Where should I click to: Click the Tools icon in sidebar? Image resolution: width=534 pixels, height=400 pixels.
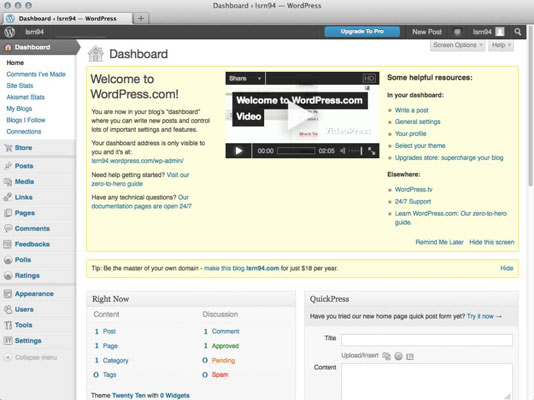tap(8, 325)
